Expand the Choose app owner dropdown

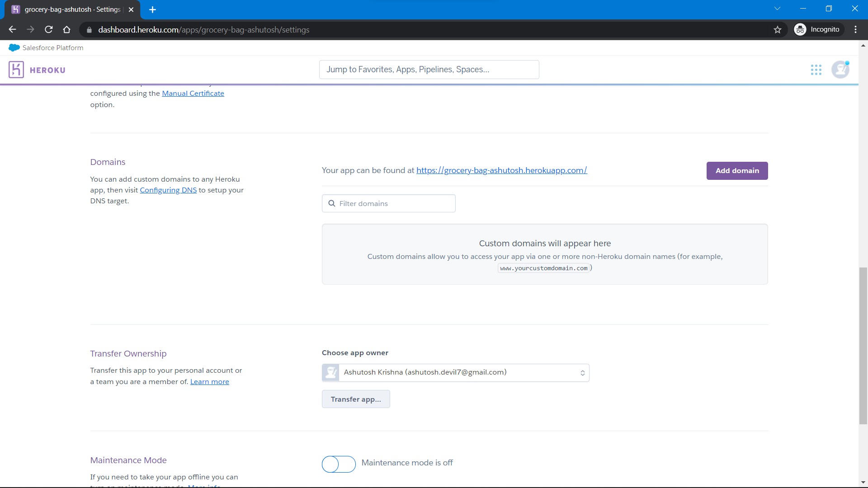455,373
